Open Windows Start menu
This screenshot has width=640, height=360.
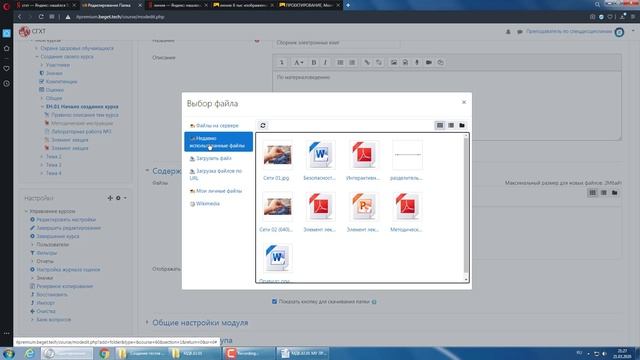tap(8, 353)
